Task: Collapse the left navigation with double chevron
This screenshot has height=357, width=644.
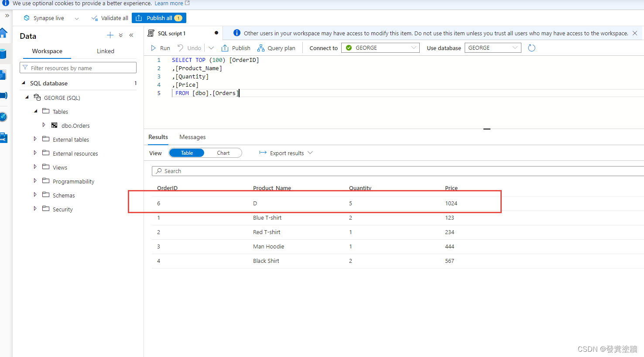Action: 131,35
